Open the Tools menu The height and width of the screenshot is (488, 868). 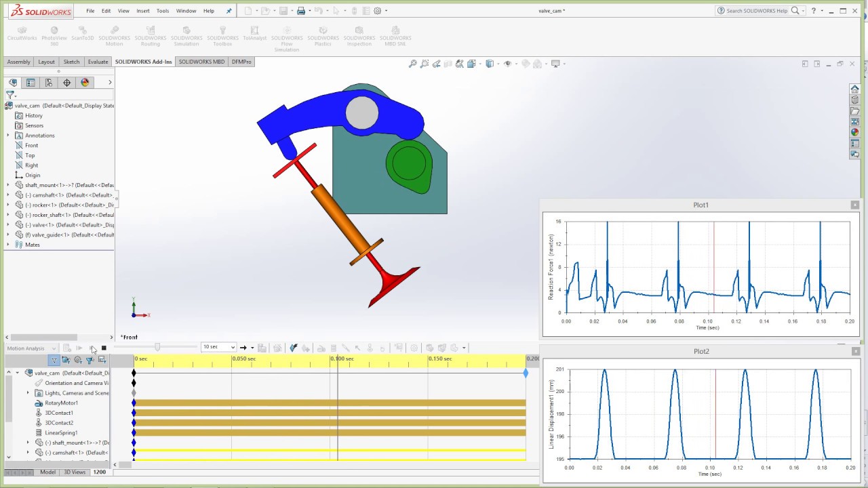point(163,11)
